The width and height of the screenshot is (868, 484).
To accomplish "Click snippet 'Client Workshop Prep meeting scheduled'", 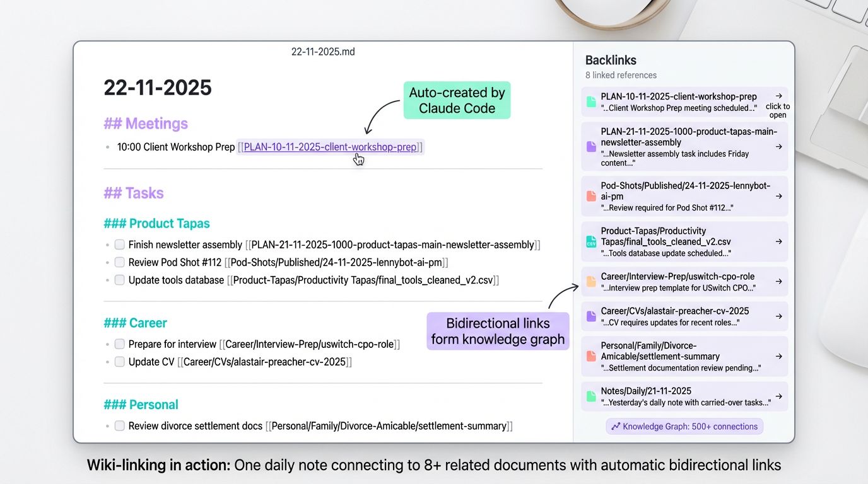I will tap(679, 108).
